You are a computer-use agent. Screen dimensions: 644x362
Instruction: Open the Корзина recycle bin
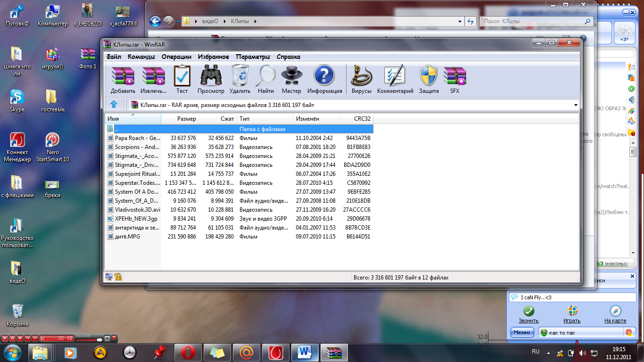pyautogui.click(x=17, y=311)
